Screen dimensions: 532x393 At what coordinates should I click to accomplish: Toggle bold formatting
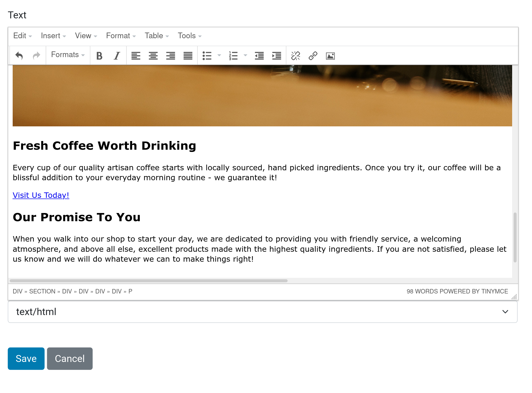(x=99, y=56)
